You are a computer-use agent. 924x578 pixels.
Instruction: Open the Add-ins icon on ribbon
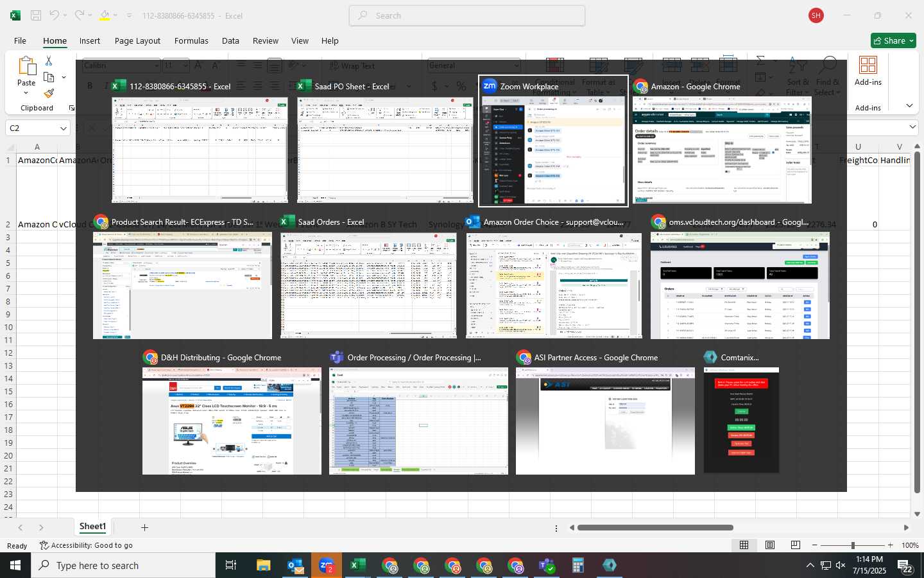(868, 65)
